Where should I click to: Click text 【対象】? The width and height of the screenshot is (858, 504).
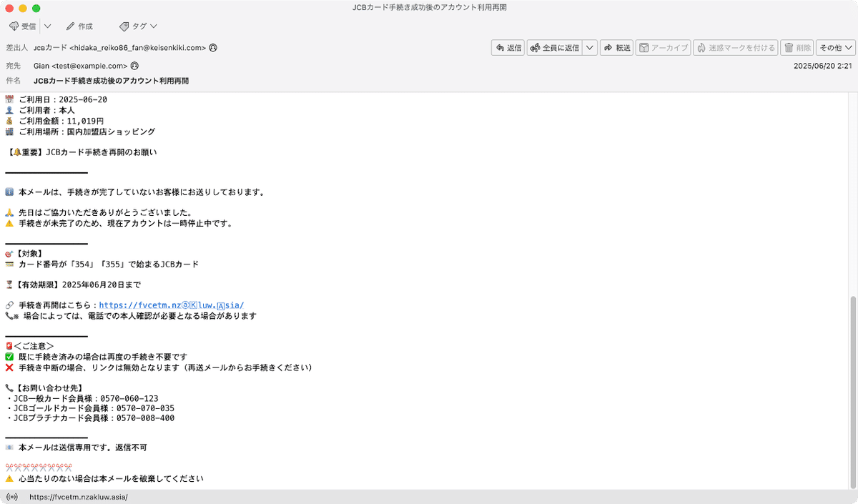pyautogui.click(x=29, y=254)
